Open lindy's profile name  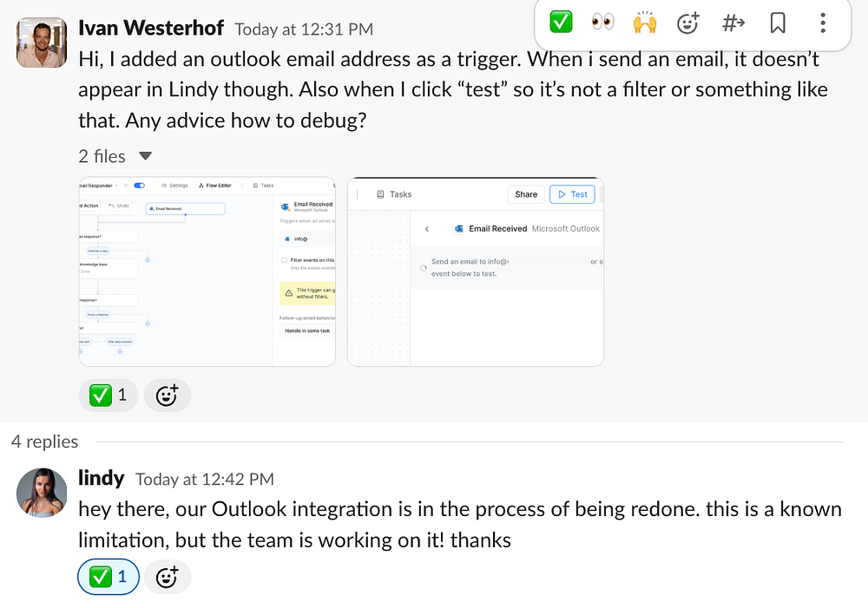coord(102,478)
